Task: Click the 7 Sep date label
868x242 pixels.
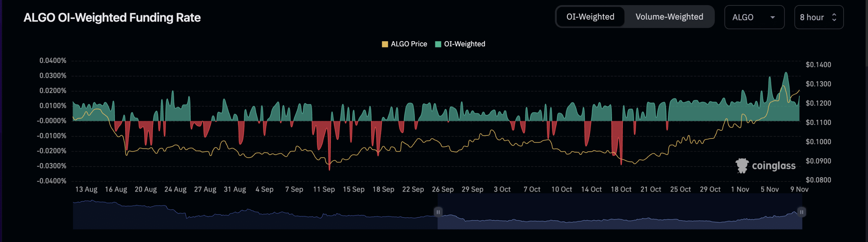Action: 294,190
